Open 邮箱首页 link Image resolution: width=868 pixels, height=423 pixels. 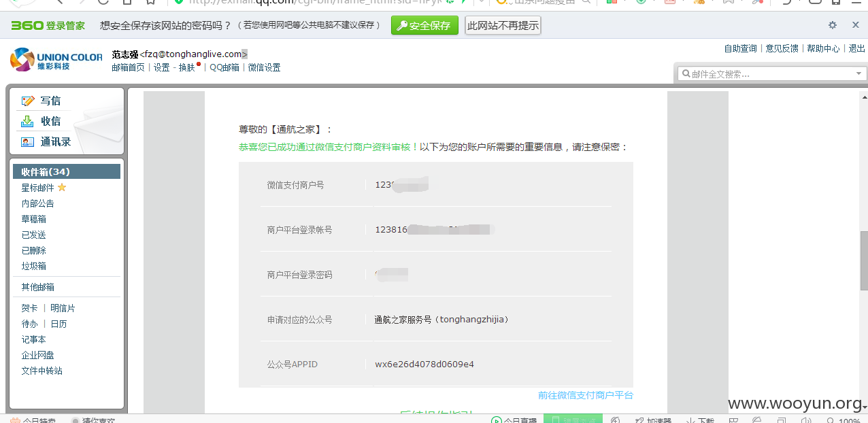[x=128, y=67]
